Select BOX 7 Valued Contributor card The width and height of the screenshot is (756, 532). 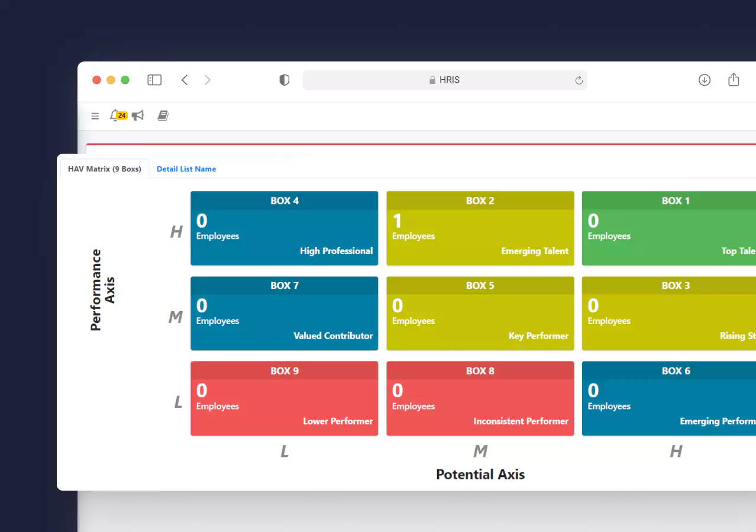pos(284,313)
